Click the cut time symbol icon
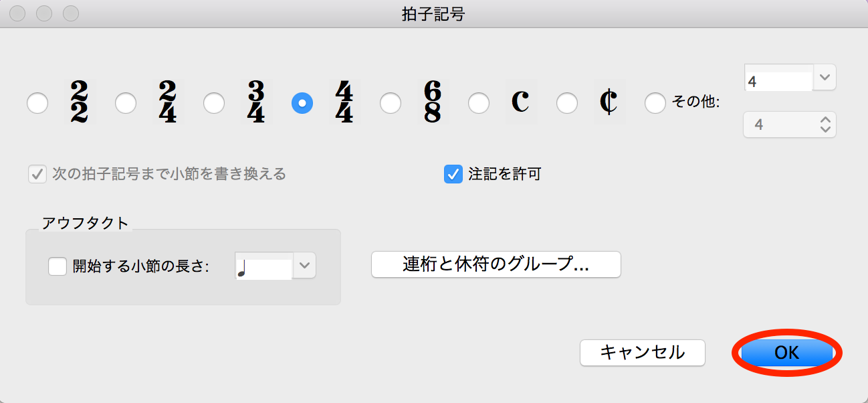Image resolution: width=868 pixels, height=403 pixels. [x=609, y=102]
